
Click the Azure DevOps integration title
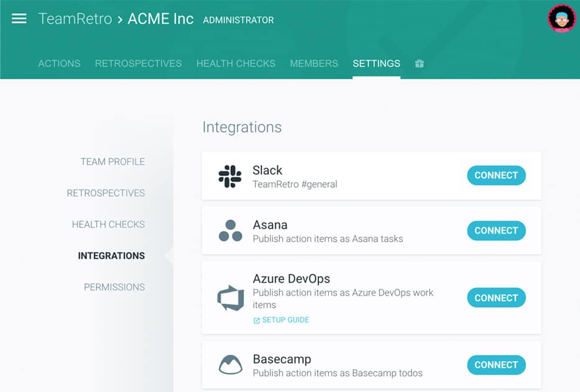point(292,278)
